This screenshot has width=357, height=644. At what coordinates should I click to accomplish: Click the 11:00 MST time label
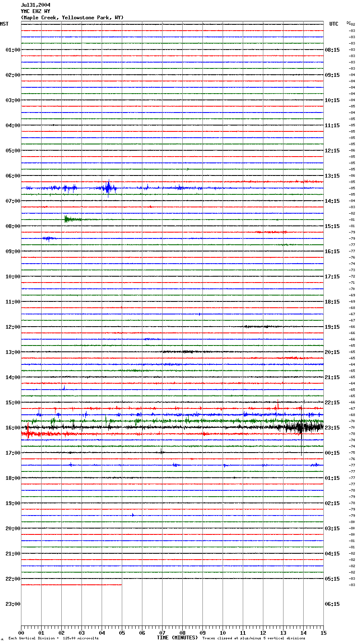(x=13, y=302)
